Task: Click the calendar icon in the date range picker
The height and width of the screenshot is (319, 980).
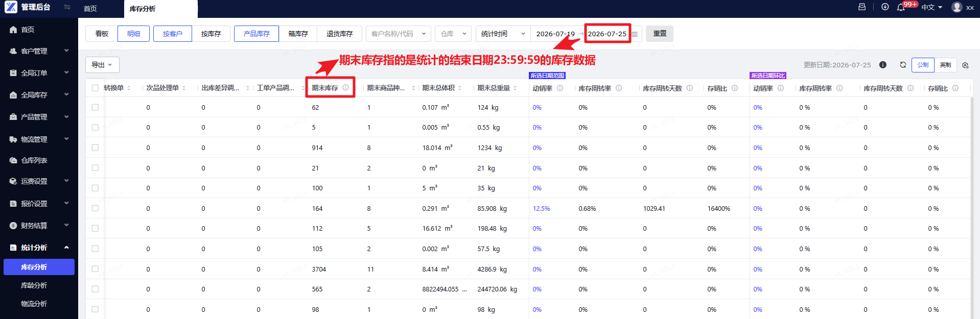Action: (x=635, y=34)
